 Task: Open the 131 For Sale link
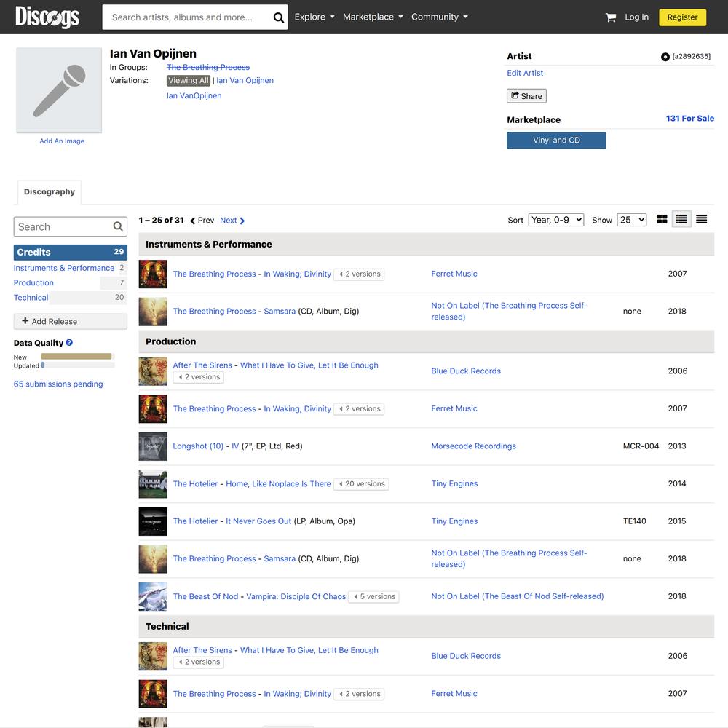689,119
